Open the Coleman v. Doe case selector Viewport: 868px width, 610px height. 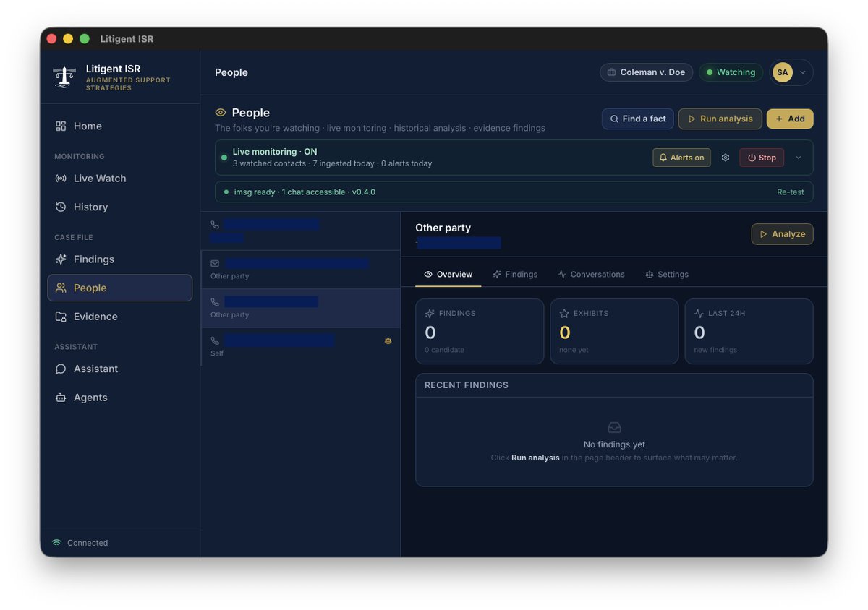click(646, 72)
